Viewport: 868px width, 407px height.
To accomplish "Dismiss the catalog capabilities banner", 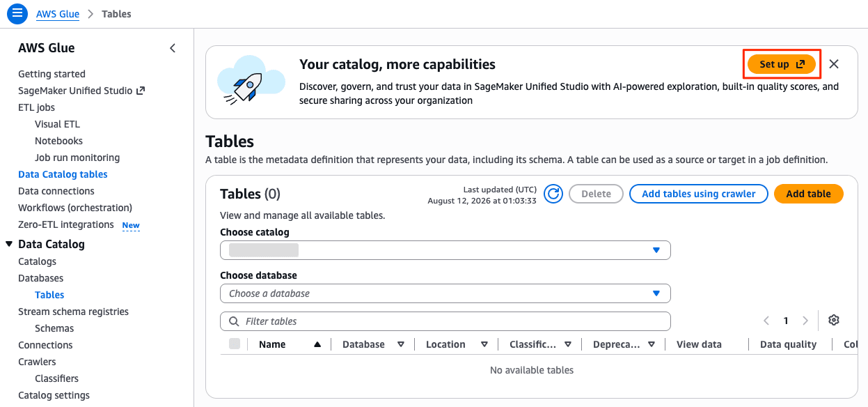I will [x=834, y=64].
